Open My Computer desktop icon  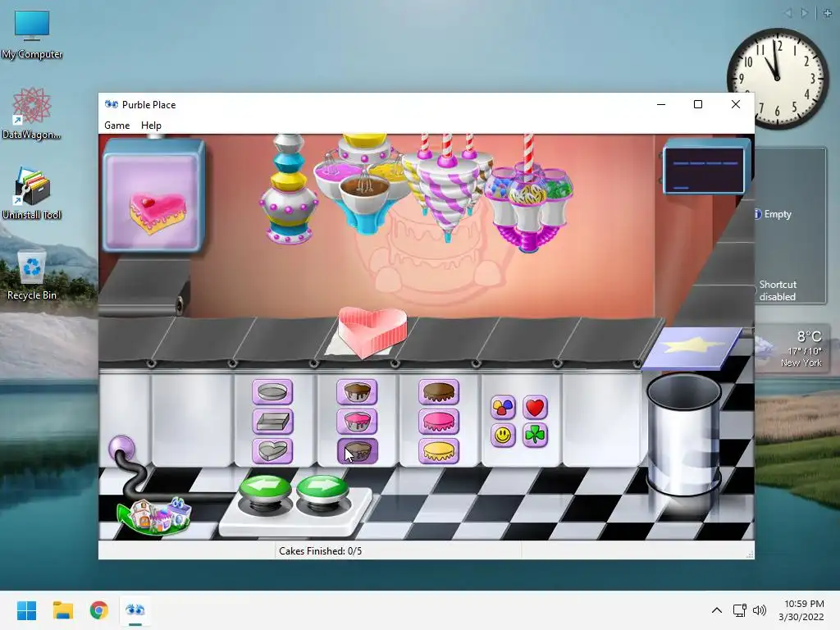[x=32, y=35]
